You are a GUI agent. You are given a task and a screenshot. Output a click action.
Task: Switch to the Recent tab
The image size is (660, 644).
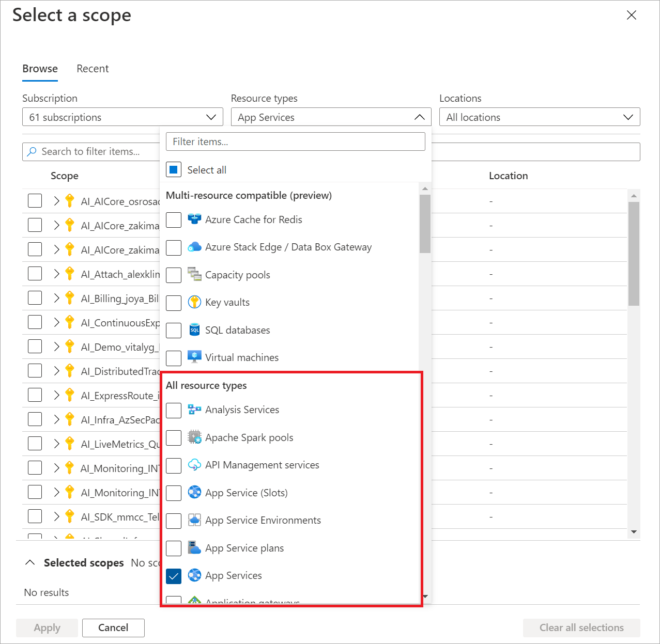[93, 68]
